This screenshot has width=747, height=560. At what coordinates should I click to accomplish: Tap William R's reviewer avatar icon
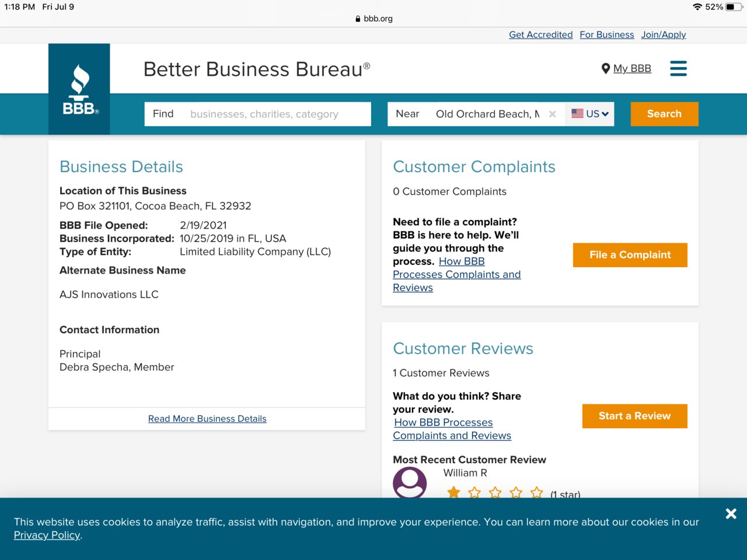(x=410, y=483)
